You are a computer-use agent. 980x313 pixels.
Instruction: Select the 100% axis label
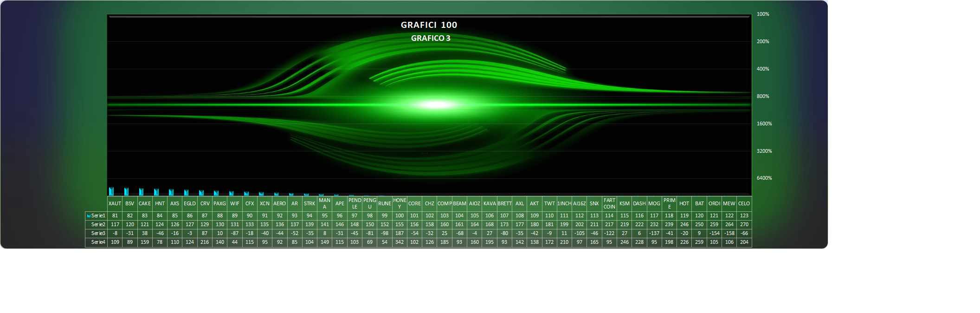coord(762,14)
